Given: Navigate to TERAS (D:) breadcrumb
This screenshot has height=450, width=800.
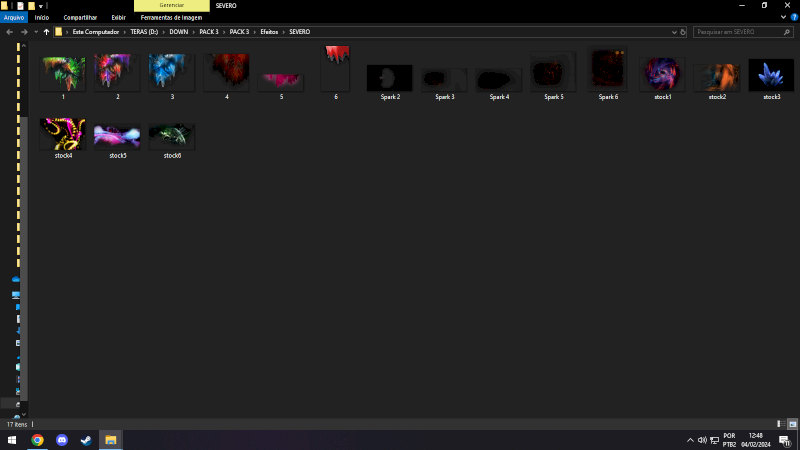Looking at the screenshot, I should click(144, 32).
